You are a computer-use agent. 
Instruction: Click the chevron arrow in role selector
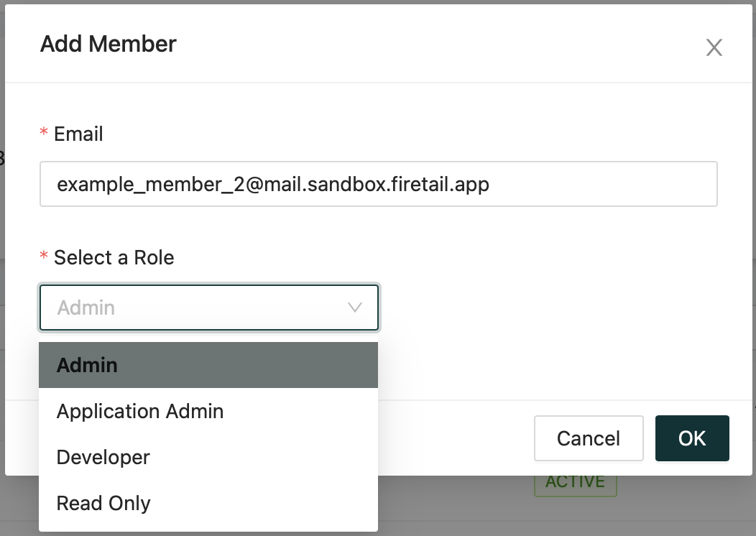coord(355,308)
